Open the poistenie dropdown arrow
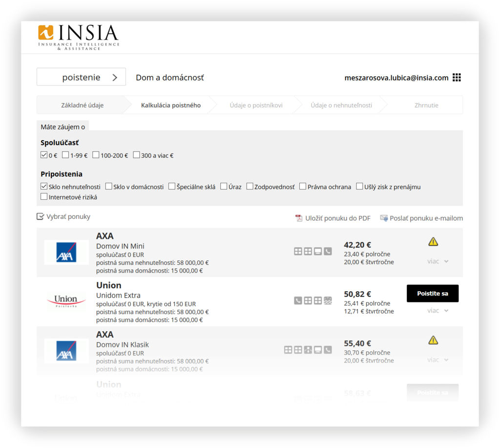The image size is (500, 448). point(115,78)
